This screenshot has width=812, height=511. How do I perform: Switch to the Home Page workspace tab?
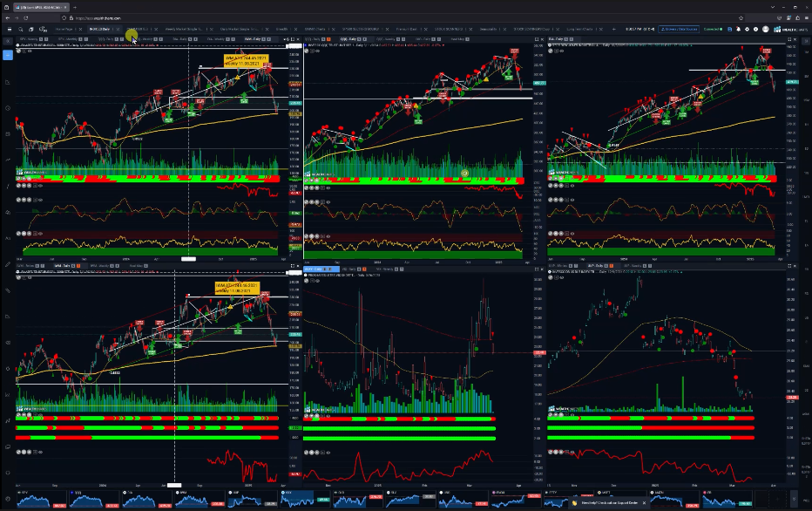coord(64,29)
